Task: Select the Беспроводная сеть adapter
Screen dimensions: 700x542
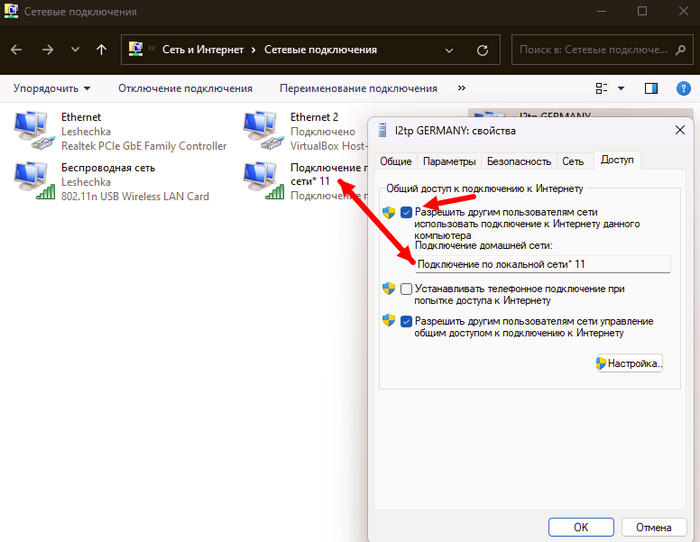Action: pos(35,181)
